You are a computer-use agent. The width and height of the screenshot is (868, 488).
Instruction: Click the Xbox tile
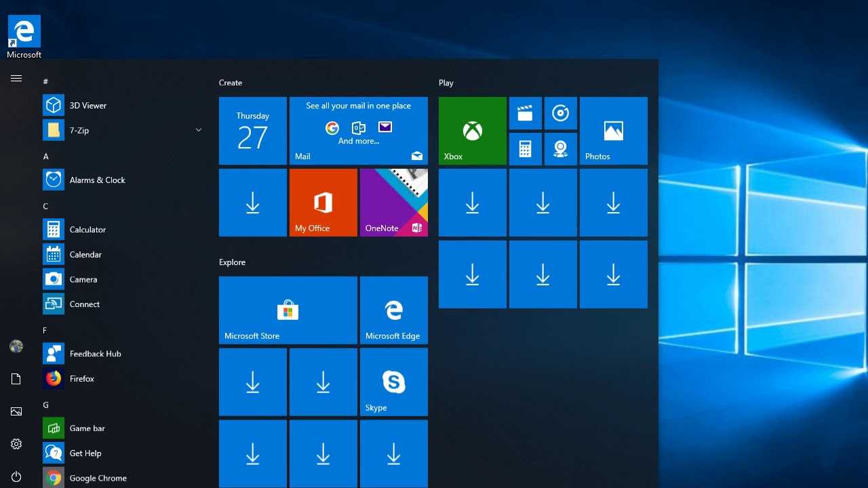[473, 131]
